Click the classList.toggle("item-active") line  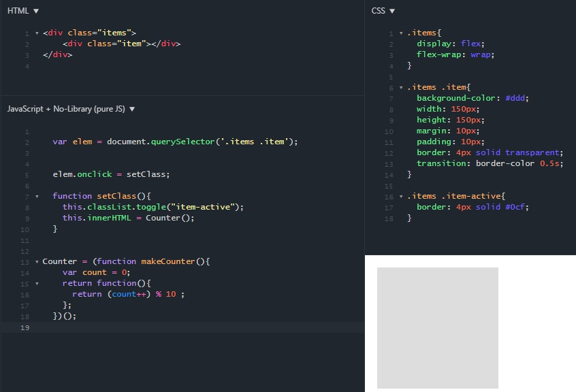[153, 207]
